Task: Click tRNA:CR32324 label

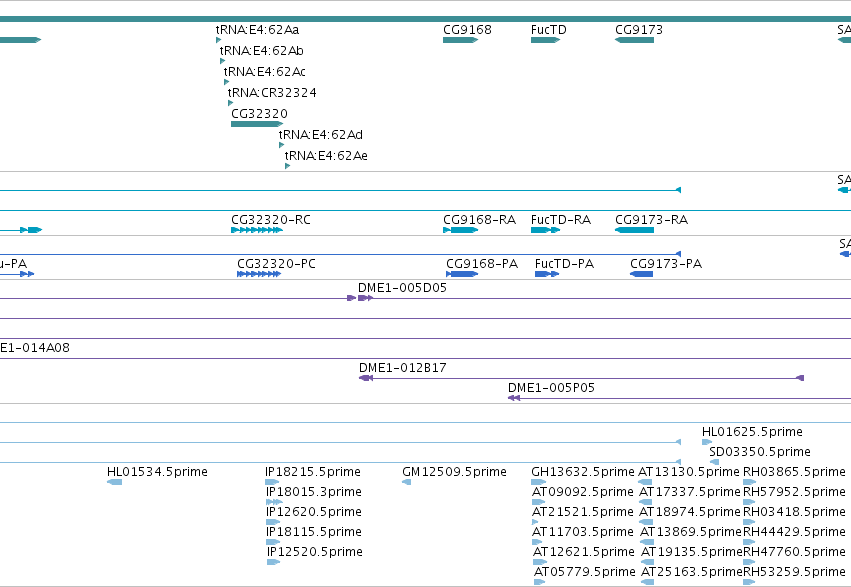Action: [272, 93]
